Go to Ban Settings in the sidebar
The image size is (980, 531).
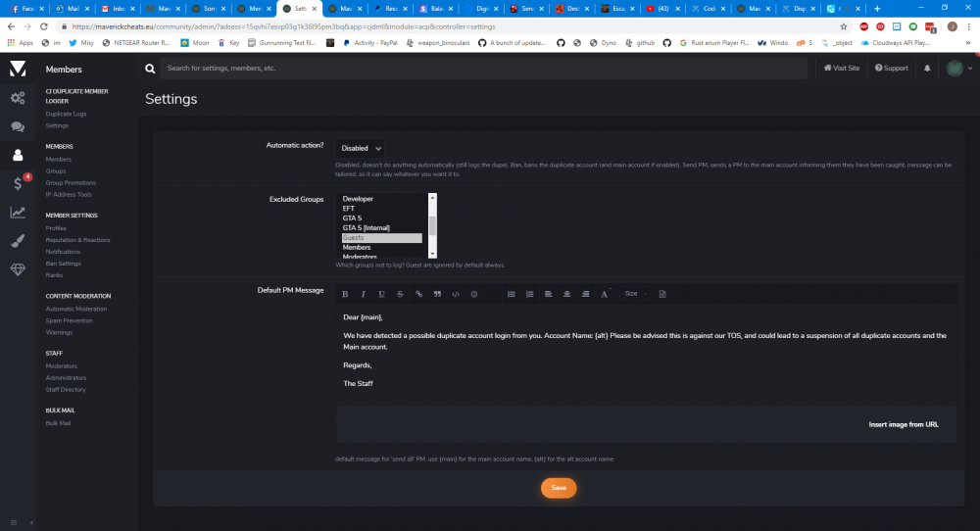click(x=63, y=264)
